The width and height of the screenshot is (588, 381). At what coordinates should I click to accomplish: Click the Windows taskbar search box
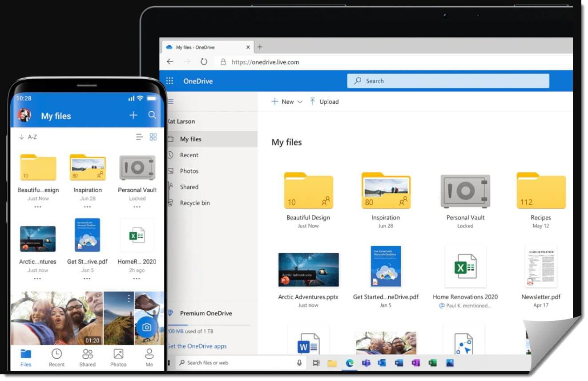(x=240, y=363)
